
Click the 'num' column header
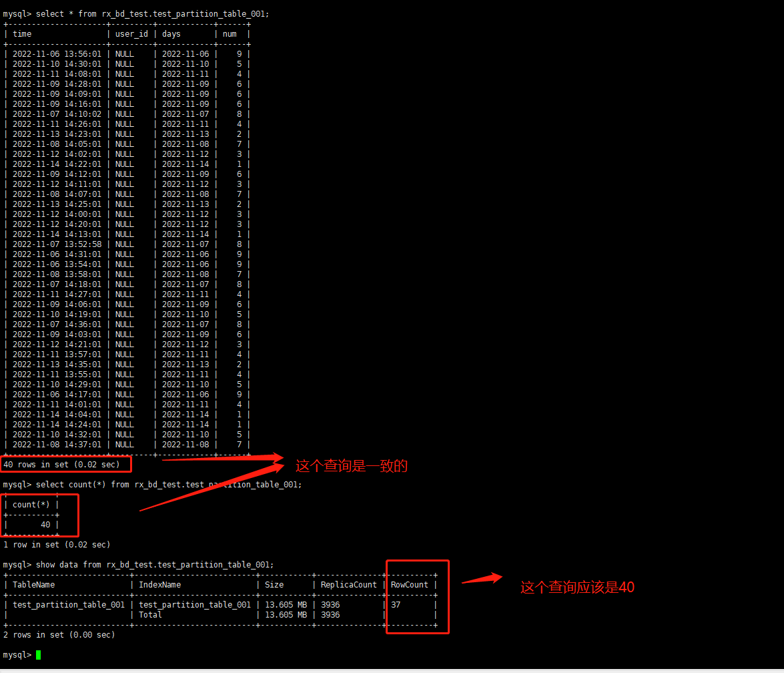[x=230, y=34]
